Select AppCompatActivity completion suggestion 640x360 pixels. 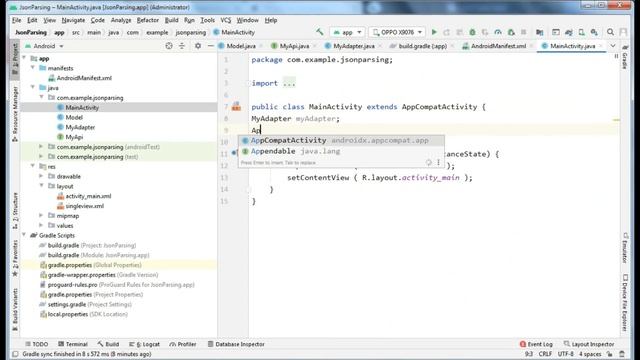[341, 140]
